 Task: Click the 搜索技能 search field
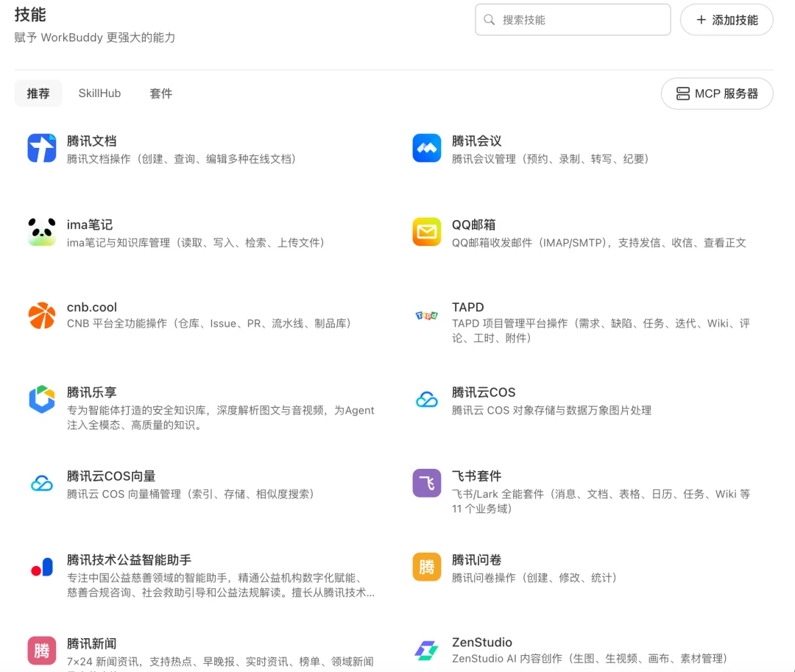[x=573, y=20]
